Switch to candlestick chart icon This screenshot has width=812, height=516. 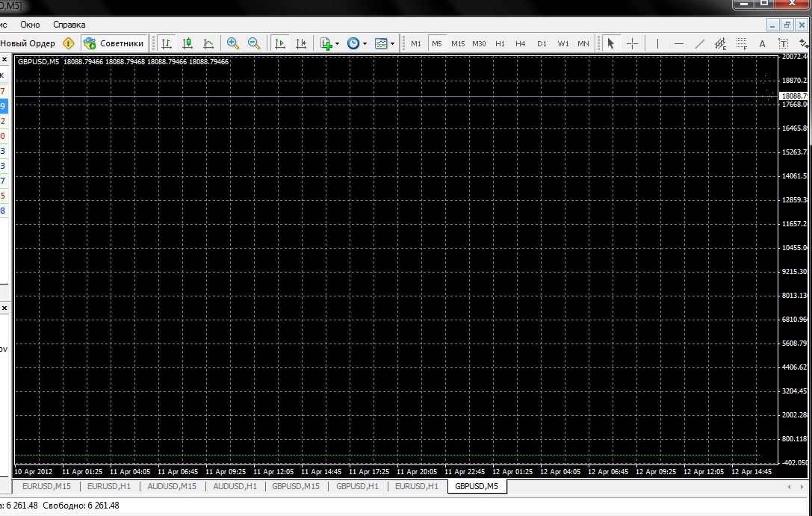187,43
